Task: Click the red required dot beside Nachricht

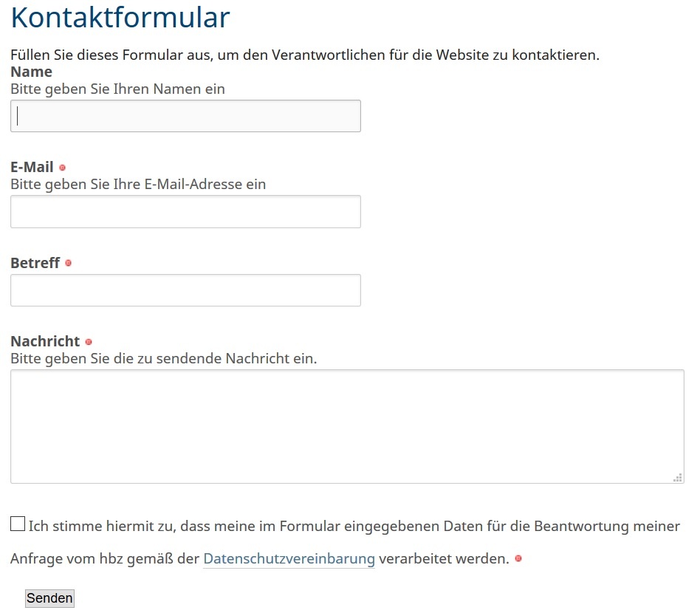Action: click(89, 342)
